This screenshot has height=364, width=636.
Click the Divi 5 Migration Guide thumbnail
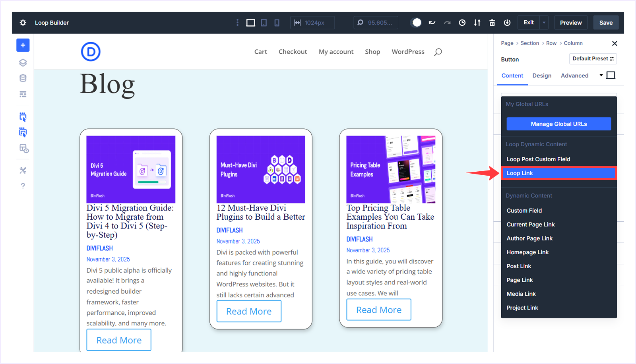pos(131,169)
